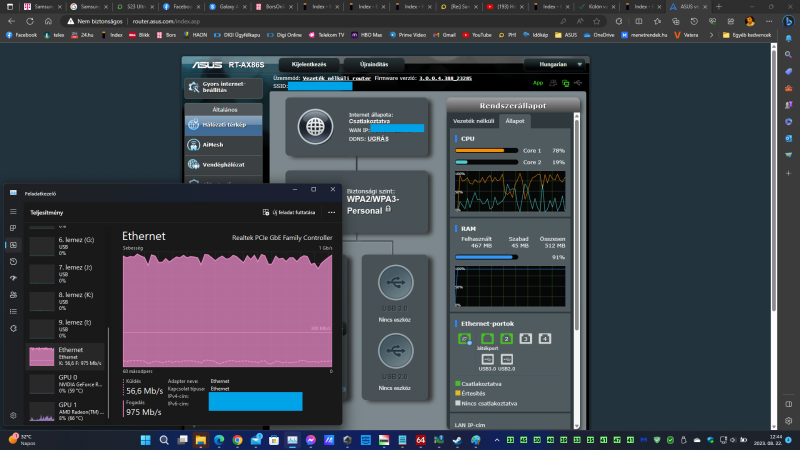Click the user accounts icon in router header
The image size is (800, 450).
(x=553, y=83)
